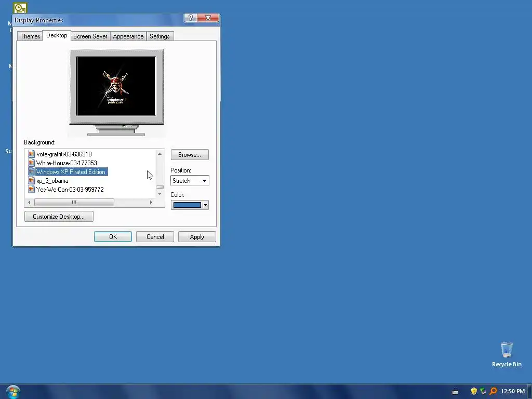Click the Browse... button
532x399 pixels.
[x=190, y=155]
